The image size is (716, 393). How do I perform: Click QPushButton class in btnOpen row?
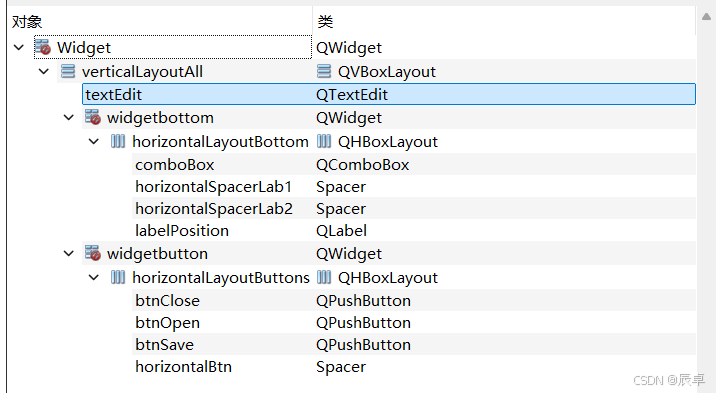point(363,323)
